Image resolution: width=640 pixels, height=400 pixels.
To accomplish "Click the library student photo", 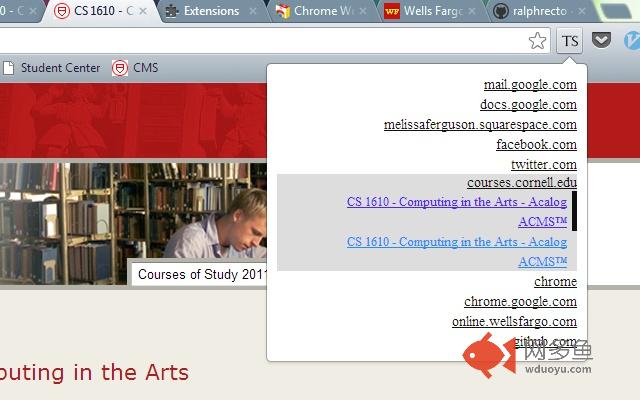I will click(x=133, y=224).
